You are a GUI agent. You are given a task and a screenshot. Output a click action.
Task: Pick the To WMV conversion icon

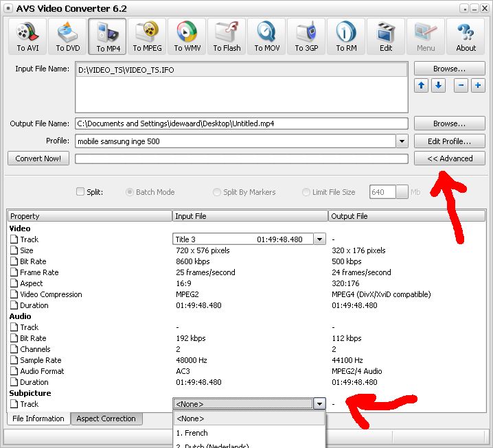click(x=187, y=36)
